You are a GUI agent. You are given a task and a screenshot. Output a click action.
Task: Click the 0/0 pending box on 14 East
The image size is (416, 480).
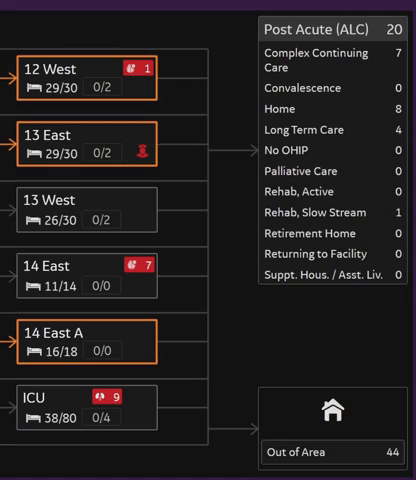(x=101, y=286)
